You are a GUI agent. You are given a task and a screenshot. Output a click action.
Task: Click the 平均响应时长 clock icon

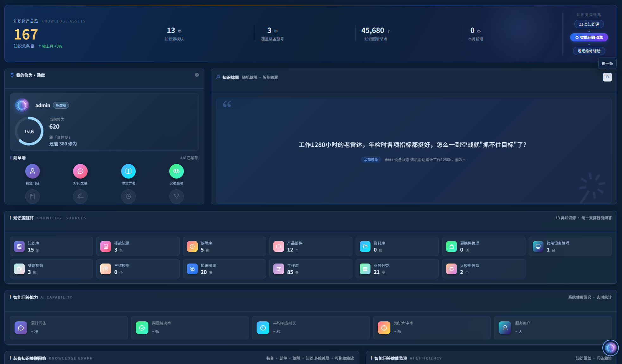pos(263,328)
